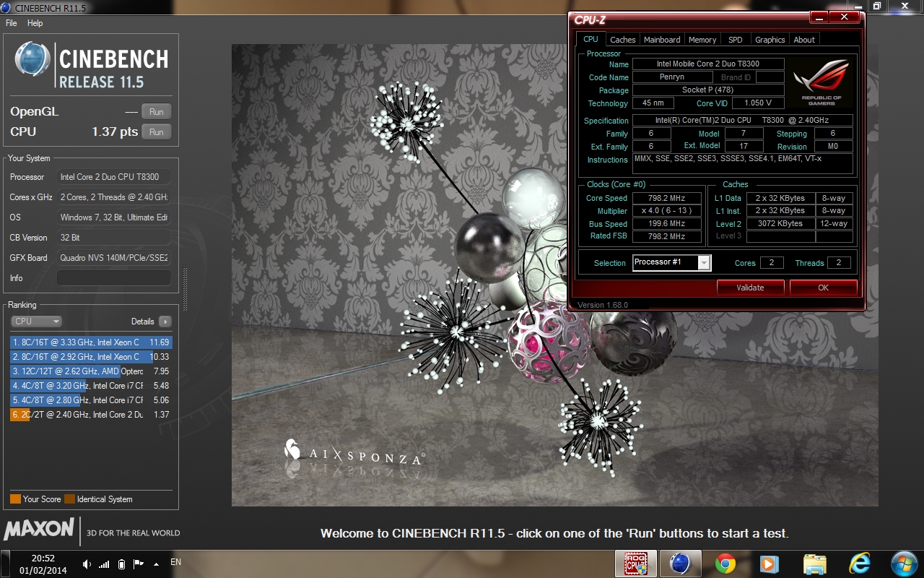Select ranking row 4 Core i7 3.20 GHz
924x578 pixels.
click(91, 386)
